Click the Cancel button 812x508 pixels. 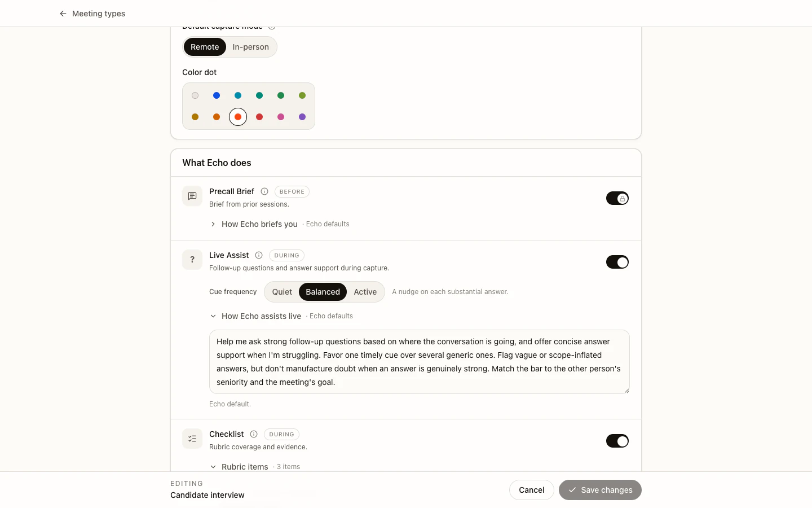pos(532,490)
